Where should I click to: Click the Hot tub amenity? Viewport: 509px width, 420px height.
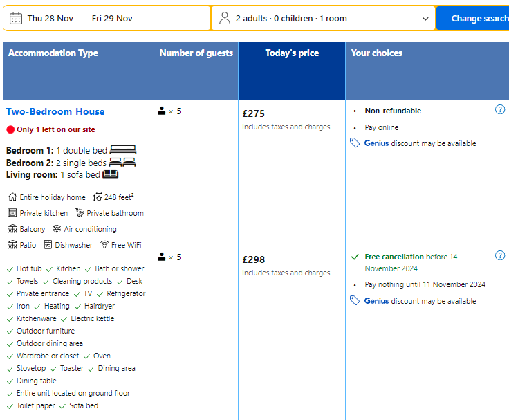click(29, 268)
